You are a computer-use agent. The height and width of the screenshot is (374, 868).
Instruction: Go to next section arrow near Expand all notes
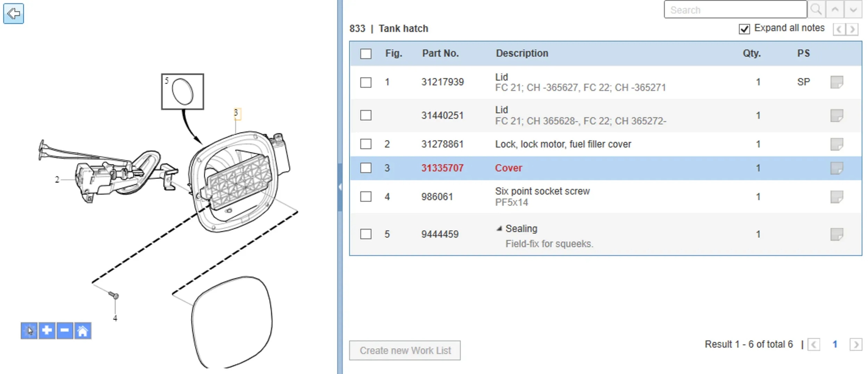click(x=852, y=29)
